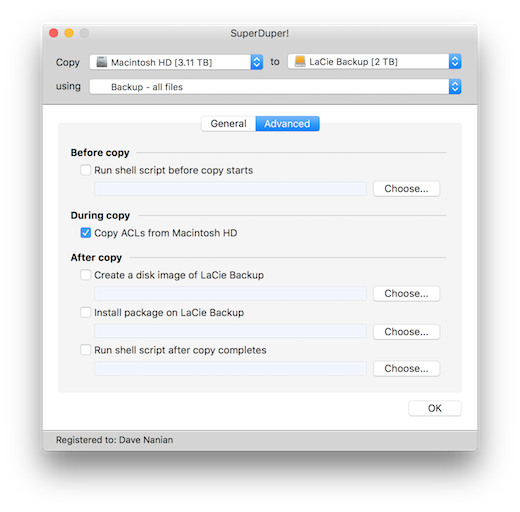The image size is (520, 512).
Task: Click the red close window button
Action: (54, 33)
